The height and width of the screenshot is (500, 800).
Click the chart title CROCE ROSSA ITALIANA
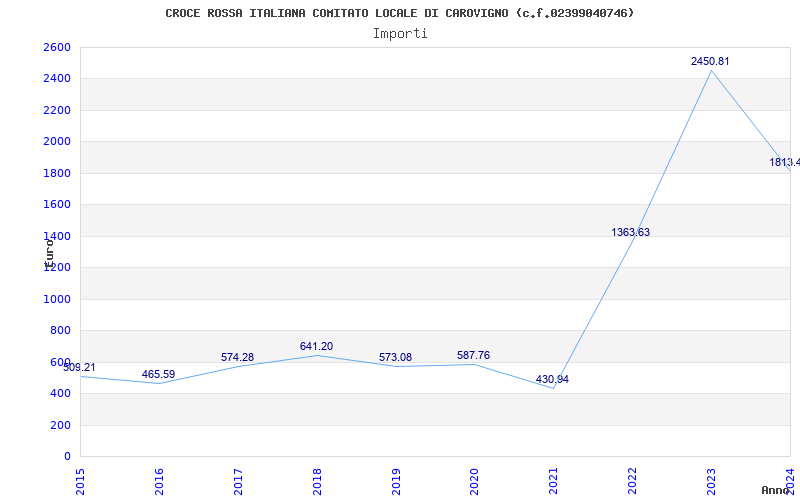[x=400, y=13]
